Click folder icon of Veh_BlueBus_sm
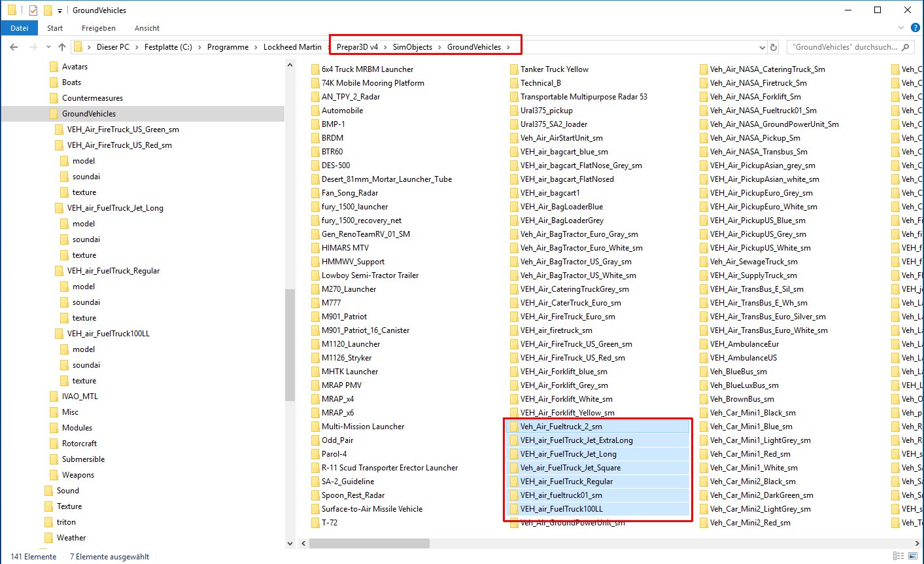 coord(704,372)
